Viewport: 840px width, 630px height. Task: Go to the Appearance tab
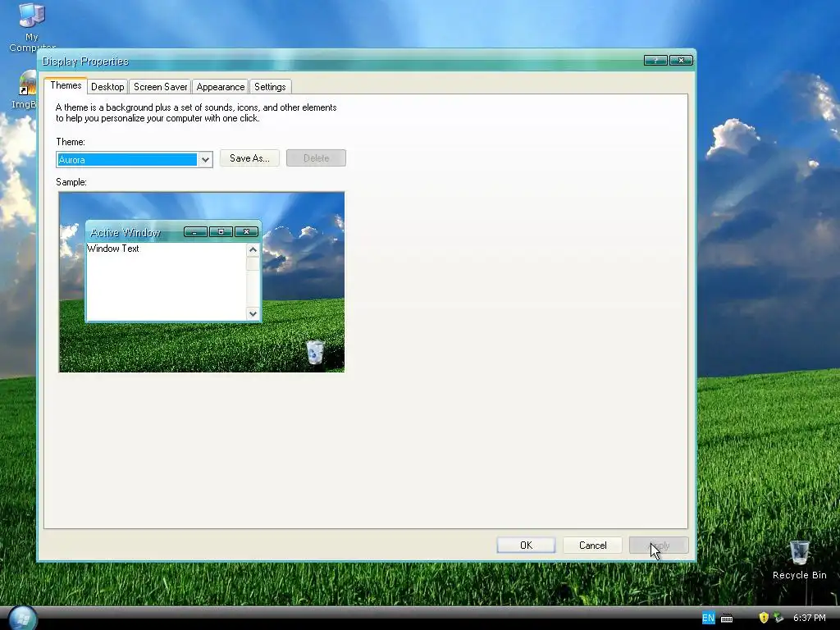coord(220,87)
